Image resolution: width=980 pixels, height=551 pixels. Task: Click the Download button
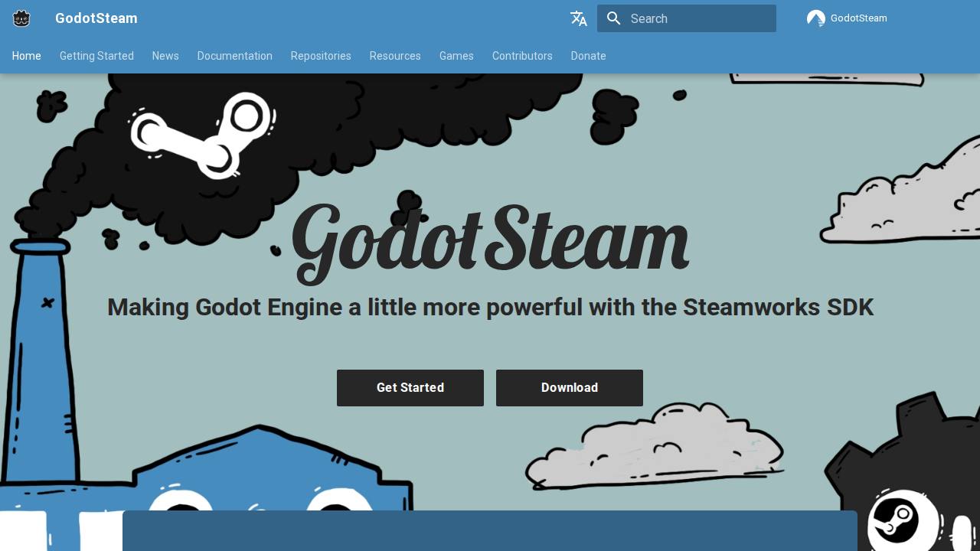coord(570,388)
